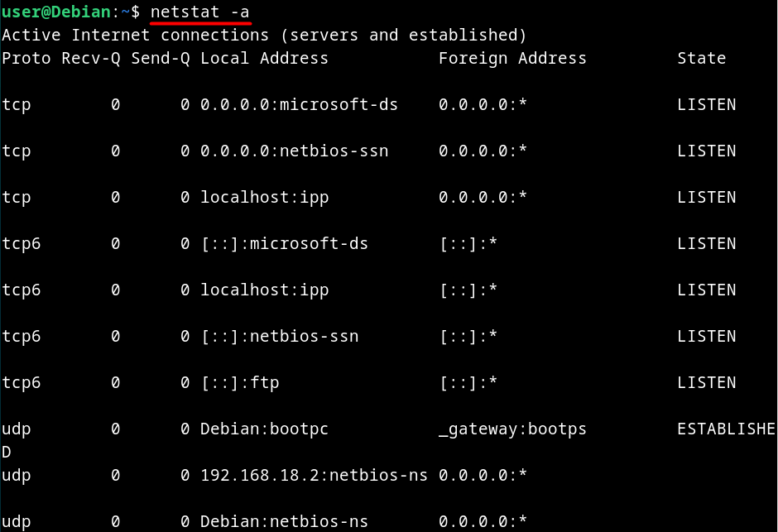Screen dimensions: 778x532
Task: Click the user@Debian prompt text
Action: (x=56, y=12)
